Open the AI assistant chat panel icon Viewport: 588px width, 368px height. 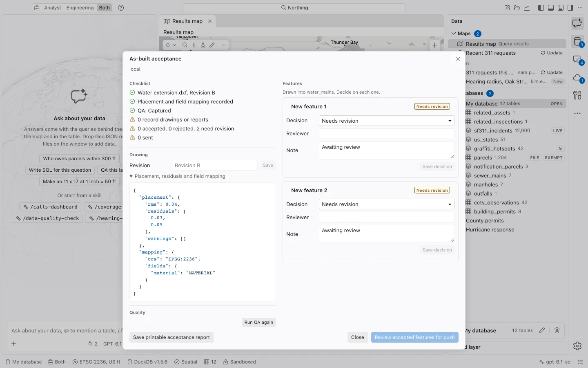coord(577,23)
